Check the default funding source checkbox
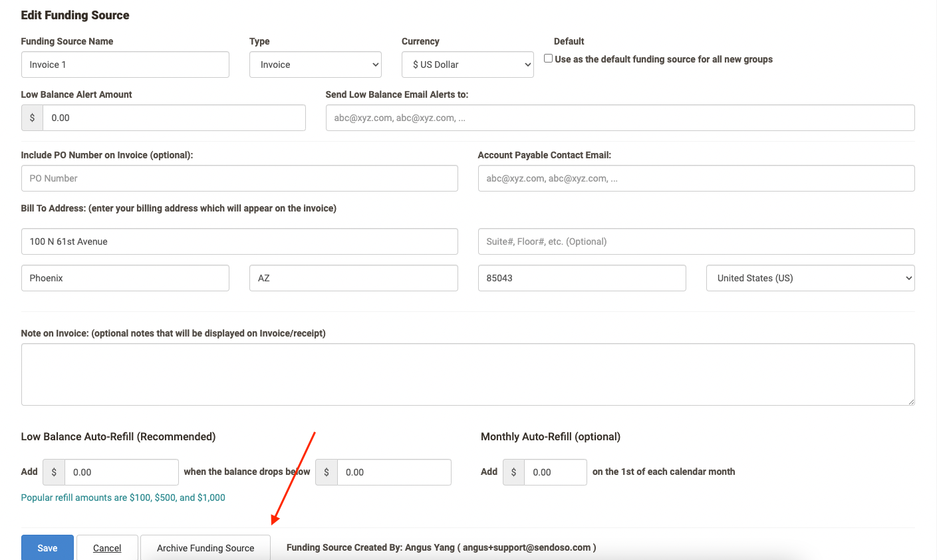Screen dimensions: 937x560 point(548,59)
